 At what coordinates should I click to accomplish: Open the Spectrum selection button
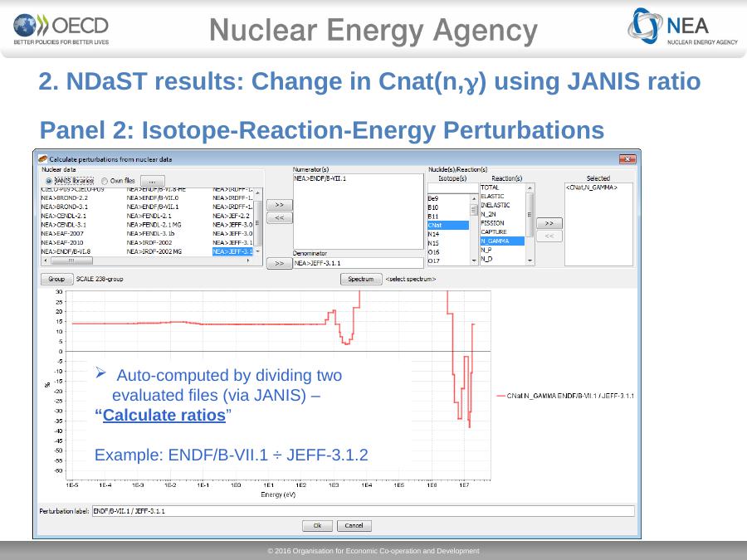click(361, 279)
